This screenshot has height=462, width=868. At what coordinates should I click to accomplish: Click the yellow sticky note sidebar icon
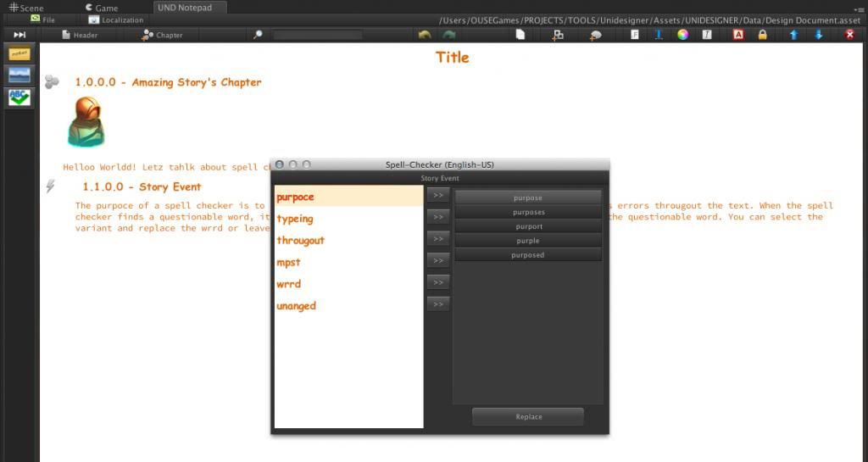[19, 54]
